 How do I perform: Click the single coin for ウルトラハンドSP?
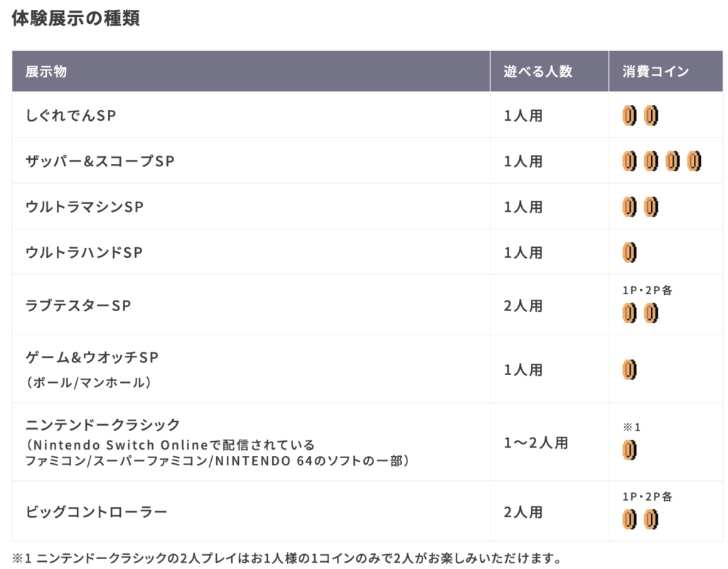click(629, 252)
